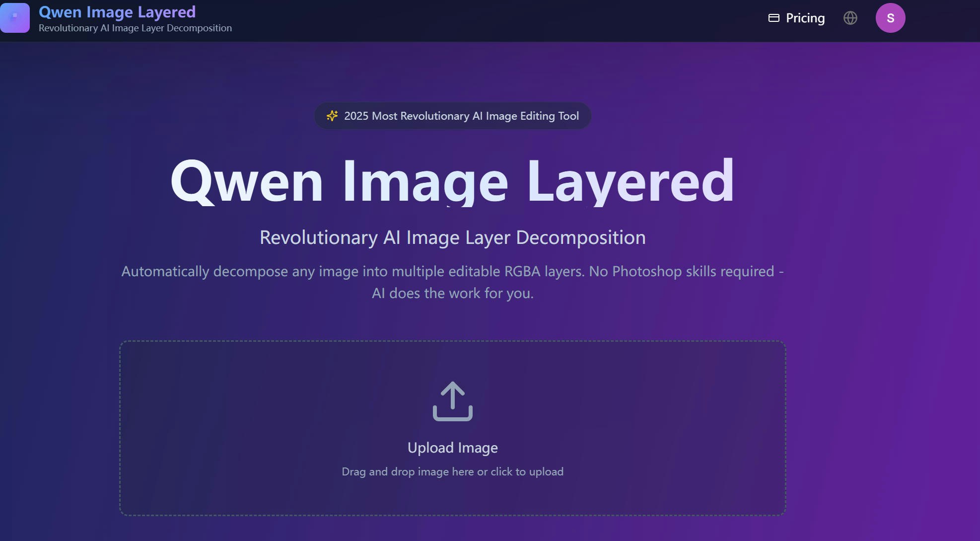Select the site title in the header

point(117,11)
